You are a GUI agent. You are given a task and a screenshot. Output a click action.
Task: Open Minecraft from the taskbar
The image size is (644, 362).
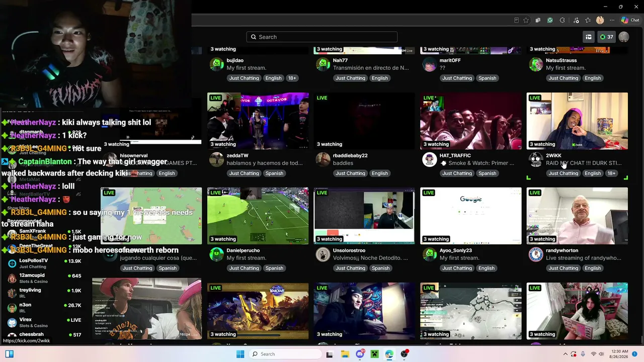[374, 354]
